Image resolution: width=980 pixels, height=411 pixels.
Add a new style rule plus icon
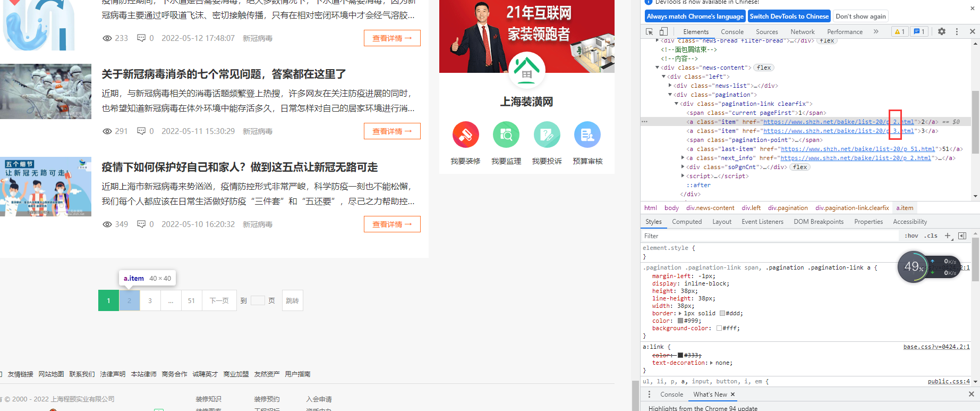(x=948, y=236)
